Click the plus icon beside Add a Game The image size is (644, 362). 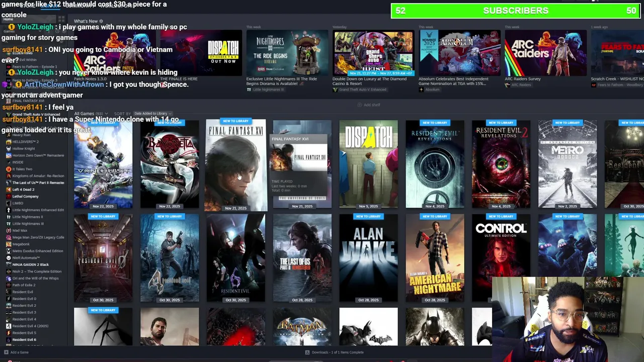pos(6,352)
